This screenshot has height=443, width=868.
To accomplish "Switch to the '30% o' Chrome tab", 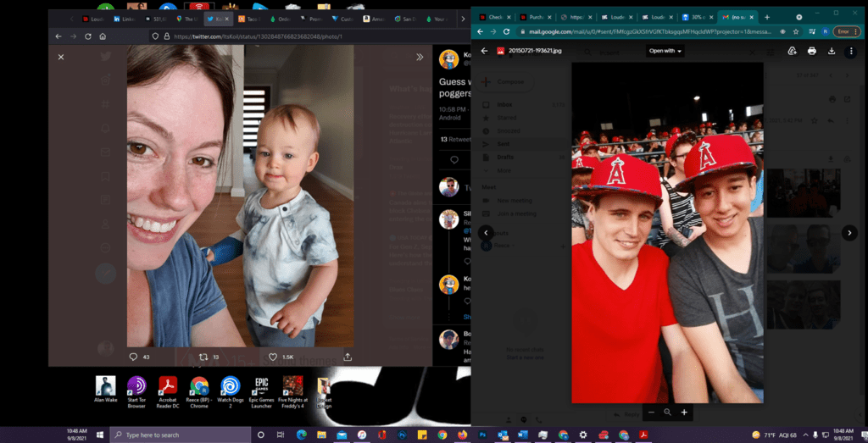I will [x=697, y=17].
